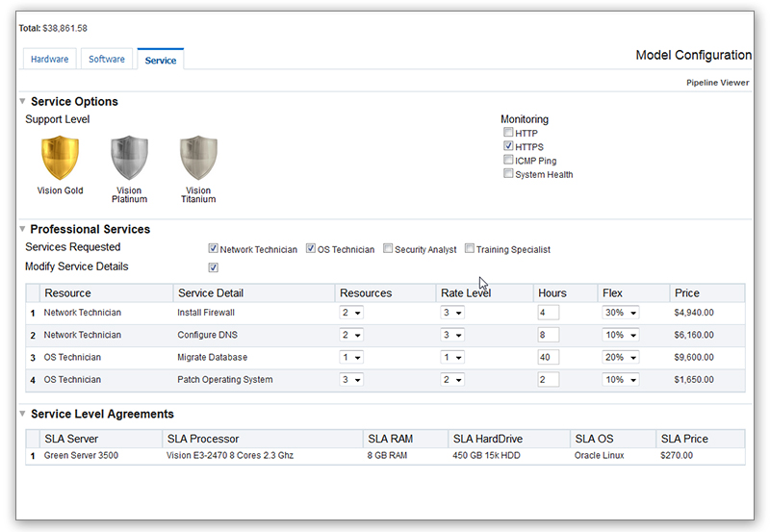Switch to the Hardware tab

pyautogui.click(x=49, y=59)
